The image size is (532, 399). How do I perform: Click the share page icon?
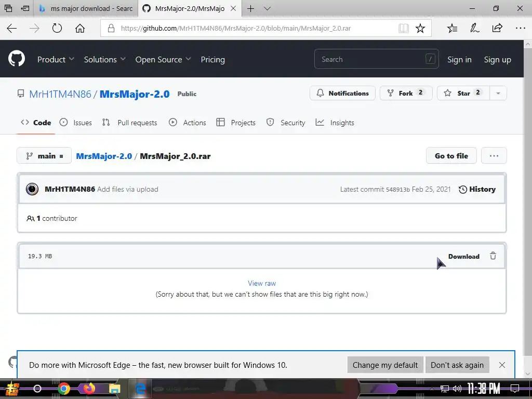pos(497,28)
